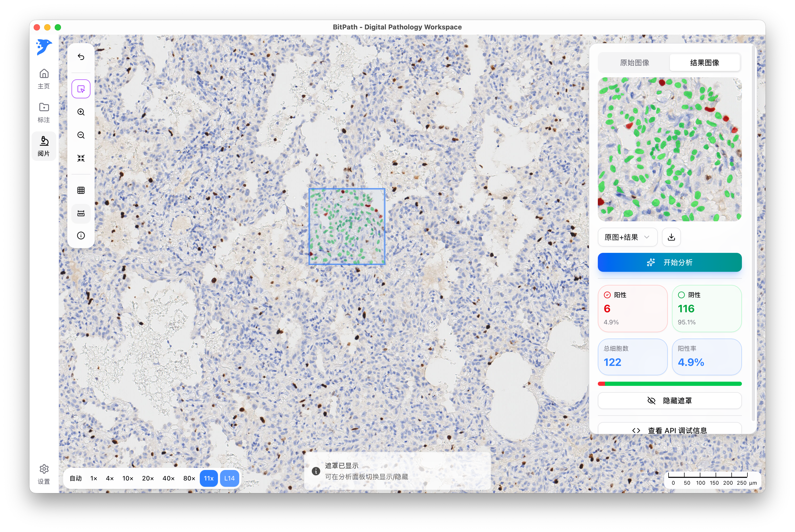
Task: Set magnification to 4x
Action: click(110, 478)
